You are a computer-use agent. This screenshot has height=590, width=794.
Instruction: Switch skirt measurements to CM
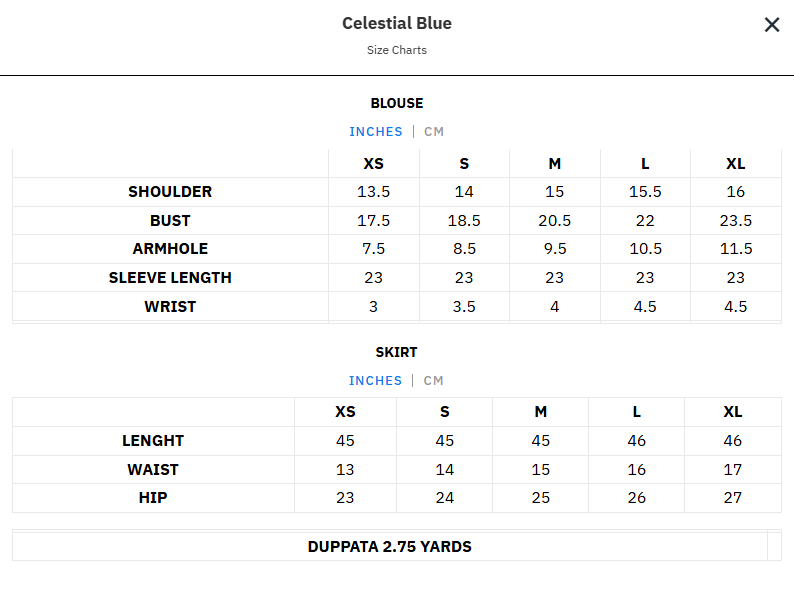(x=433, y=381)
